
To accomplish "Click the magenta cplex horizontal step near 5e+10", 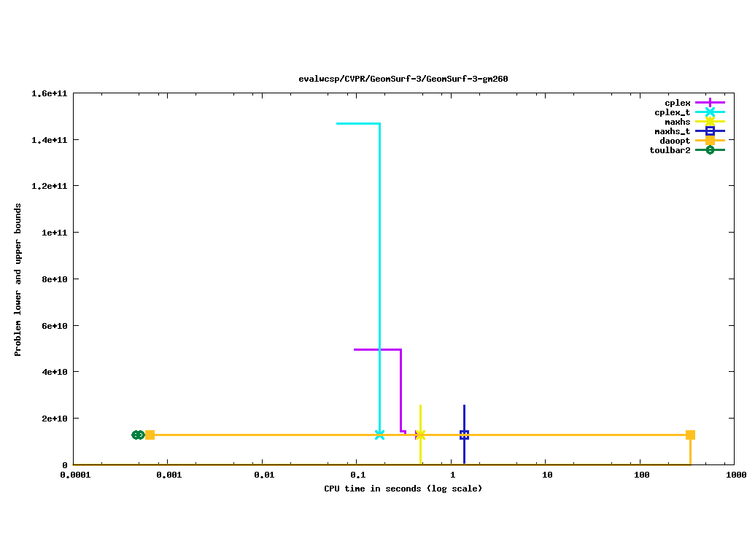I will click(377, 349).
